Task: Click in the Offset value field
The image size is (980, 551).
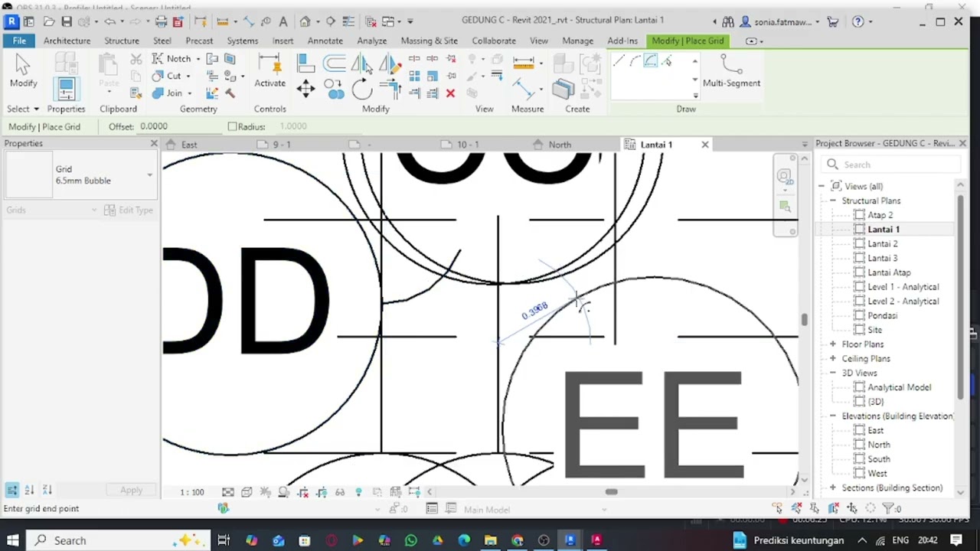Action: click(180, 126)
